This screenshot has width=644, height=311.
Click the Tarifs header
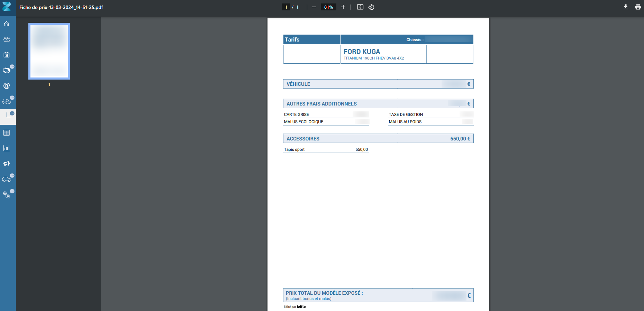(292, 39)
